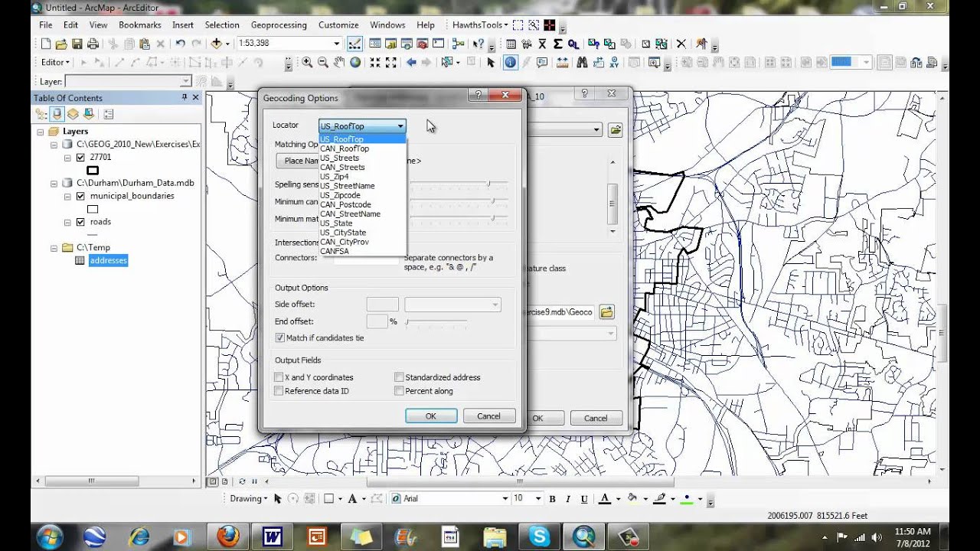Viewport: 980px width, 551px height.
Task: Click the Full Extent globe icon
Action: click(x=355, y=63)
